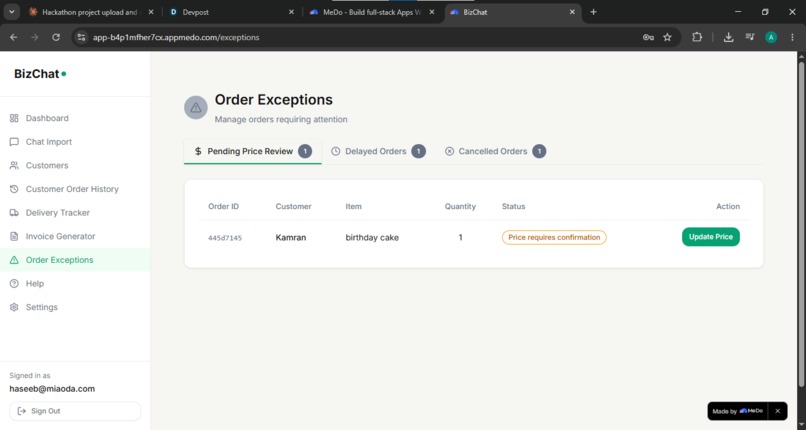The width and height of the screenshot is (806, 430).
Task: Click the Pending Price Review count badge
Action: (x=305, y=152)
